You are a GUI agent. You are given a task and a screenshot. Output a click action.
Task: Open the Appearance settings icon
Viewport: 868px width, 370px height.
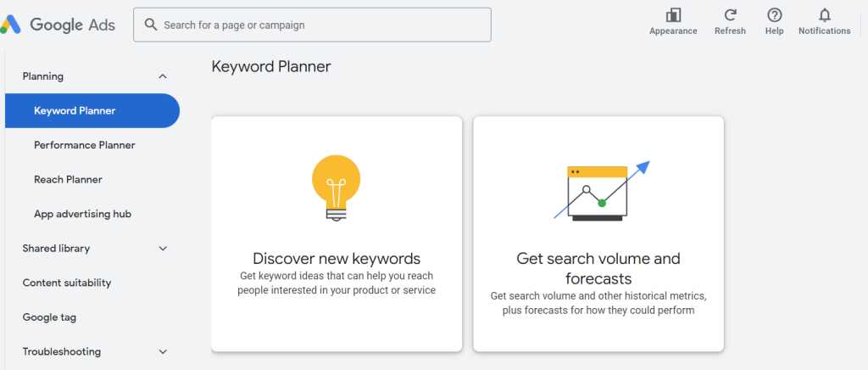[673, 15]
